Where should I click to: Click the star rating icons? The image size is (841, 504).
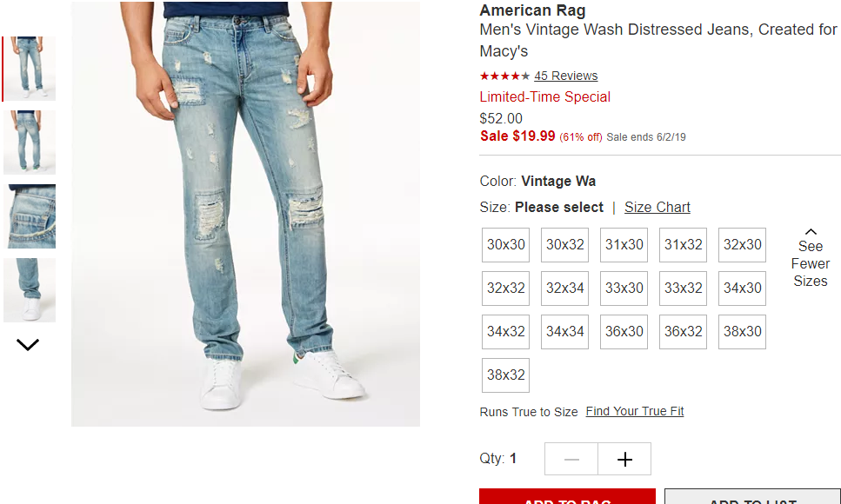[504, 76]
